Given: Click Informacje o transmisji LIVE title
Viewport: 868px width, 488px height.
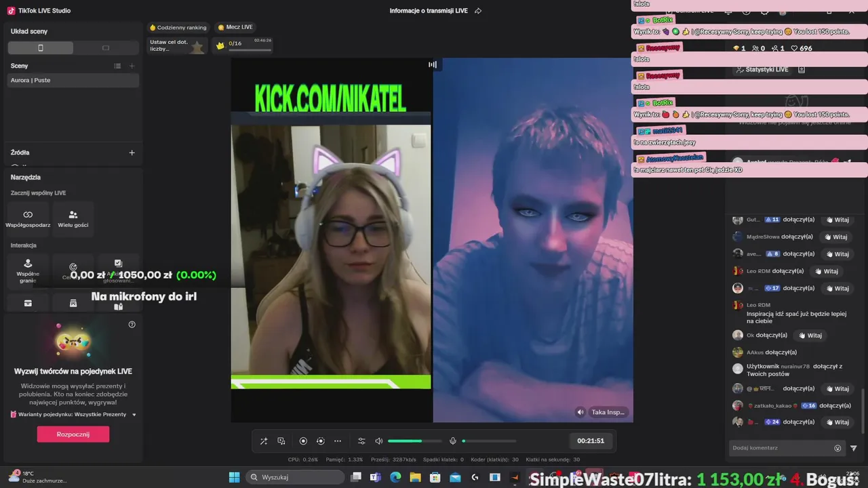Looking at the screenshot, I should click(429, 11).
